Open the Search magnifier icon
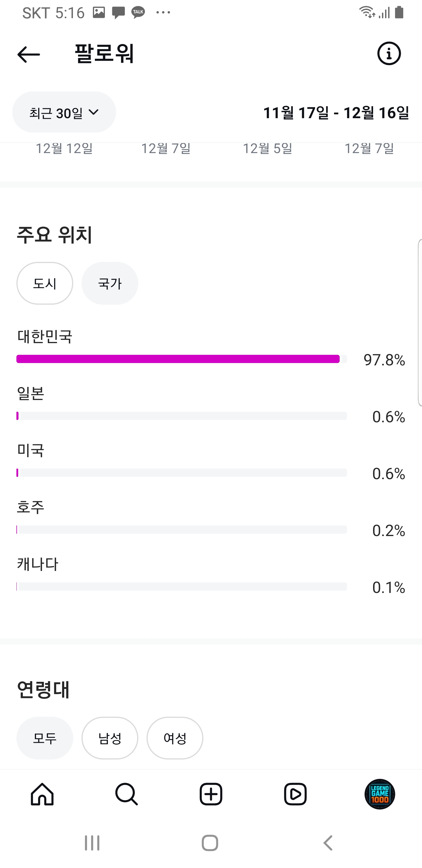 point(126,794)
